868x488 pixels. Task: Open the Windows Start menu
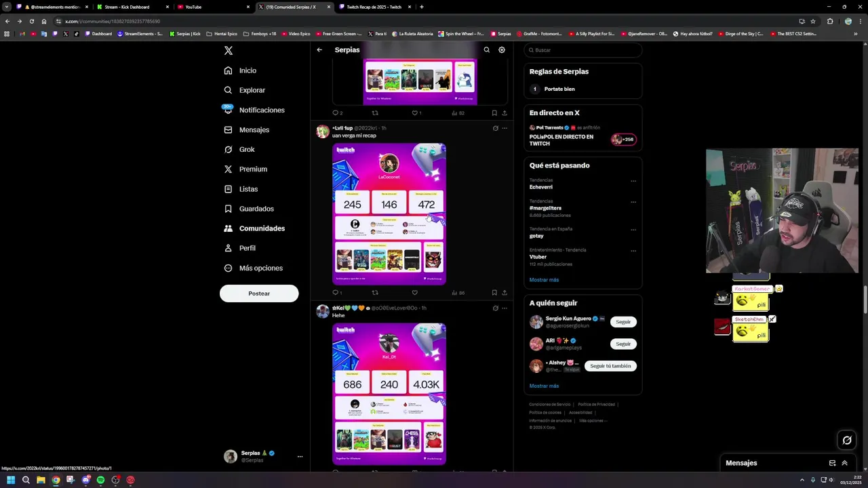coord(11,480)
